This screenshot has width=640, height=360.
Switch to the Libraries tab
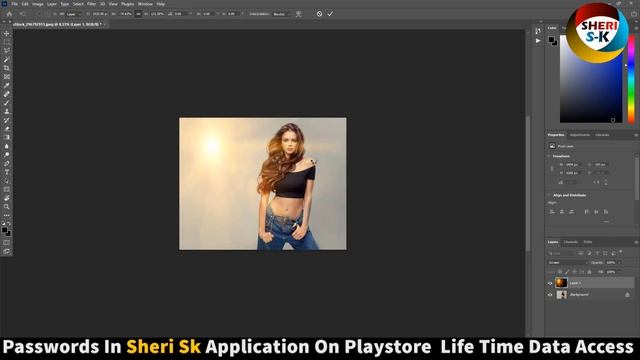pyautogui.click(x=602, y=135)
